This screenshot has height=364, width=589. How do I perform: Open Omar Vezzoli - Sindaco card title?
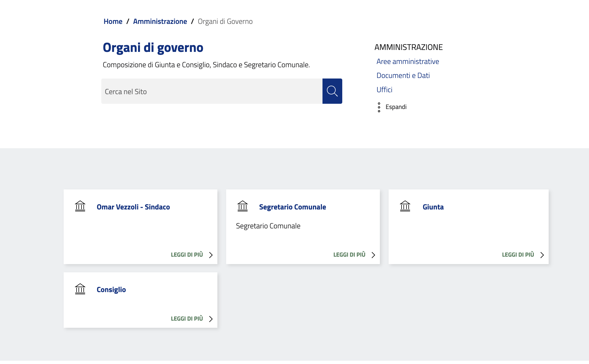click(x=133, y=207)
